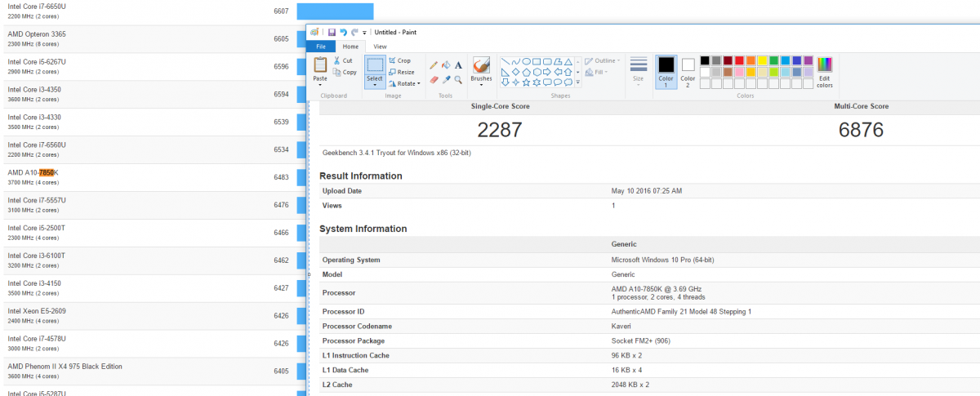980x396 pixels.
Task: Click AMD A10-7850K in the browser benchmark list
Action: point(33,173)
